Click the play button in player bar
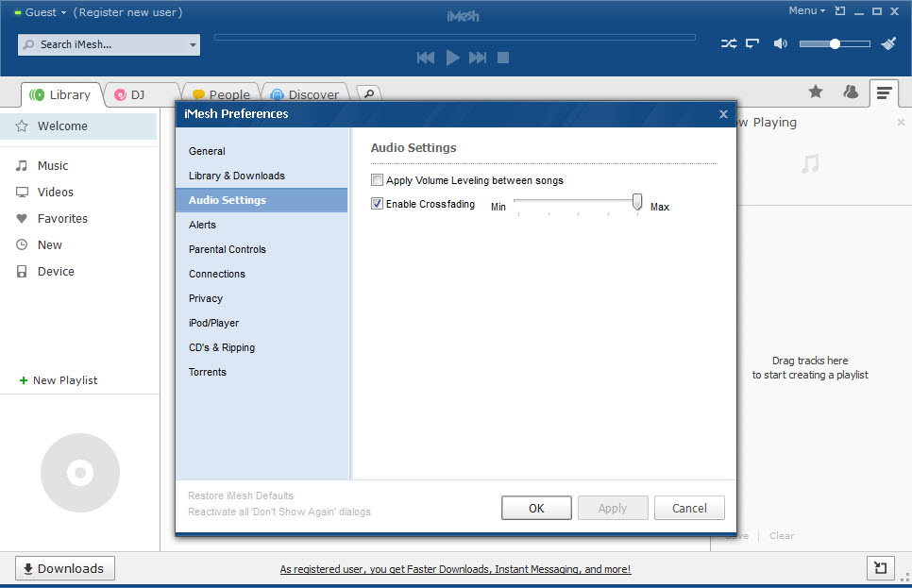The width and height of the screenshot is (912, 588). (452, 58)
